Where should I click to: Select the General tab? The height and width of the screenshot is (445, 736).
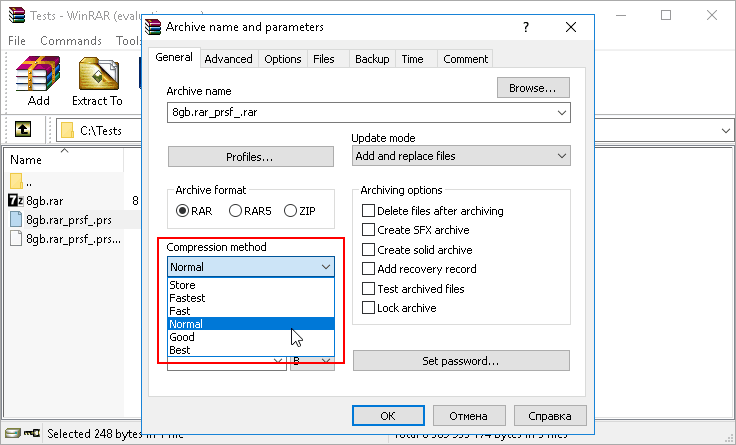pos(174,57)
